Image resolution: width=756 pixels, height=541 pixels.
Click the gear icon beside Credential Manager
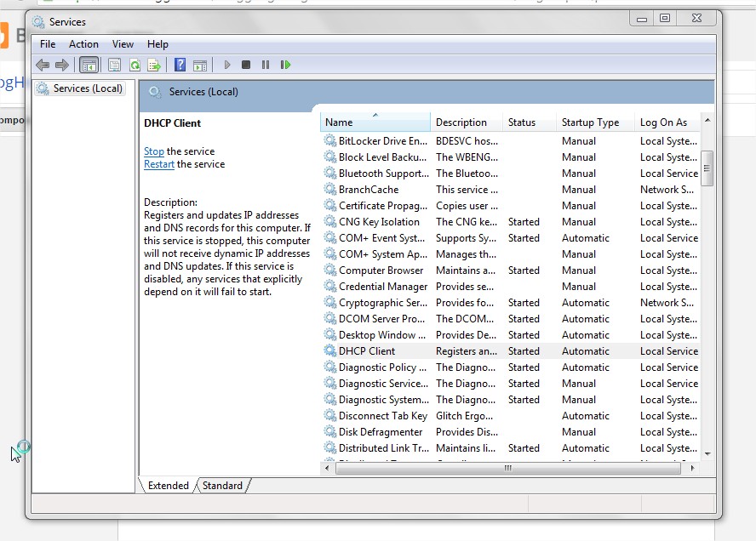(329, 286)
